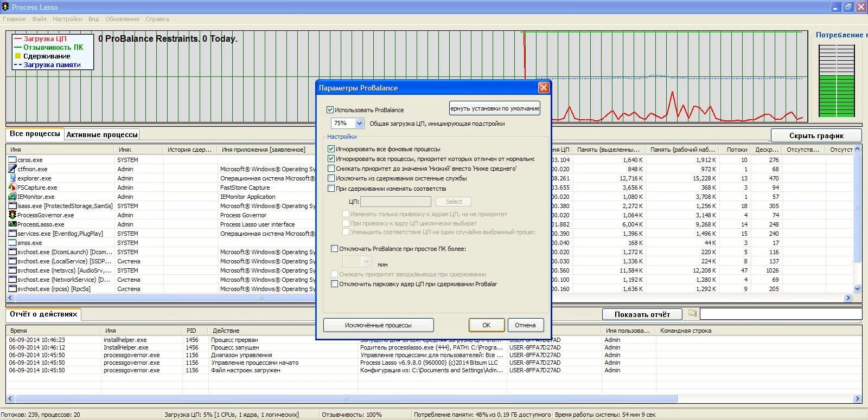Screen dimensions: 868x420
Task: Click Показать отчёт button
Action: tap(642, 314)
